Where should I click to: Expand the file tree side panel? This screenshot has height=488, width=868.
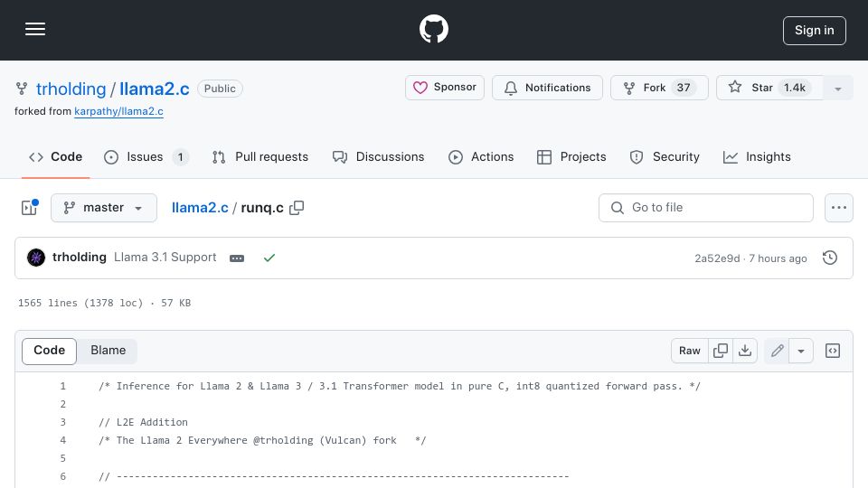(x=29, y=208)
